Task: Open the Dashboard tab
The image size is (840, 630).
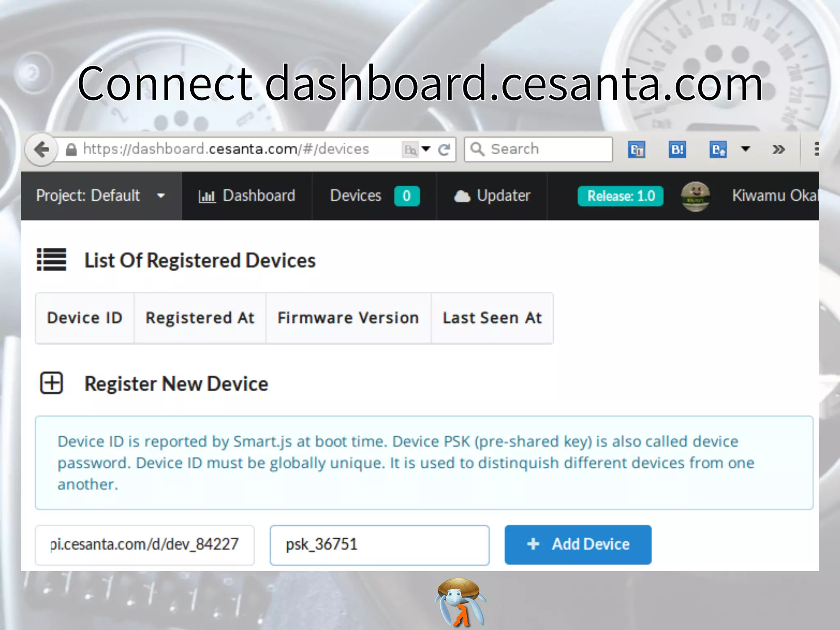Action: coord(247,196)
